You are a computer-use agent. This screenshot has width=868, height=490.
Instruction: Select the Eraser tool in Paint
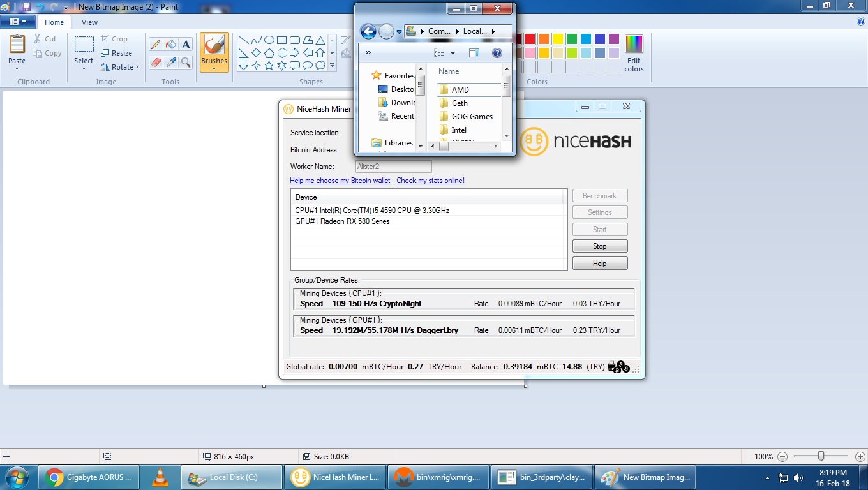(155, 62)
